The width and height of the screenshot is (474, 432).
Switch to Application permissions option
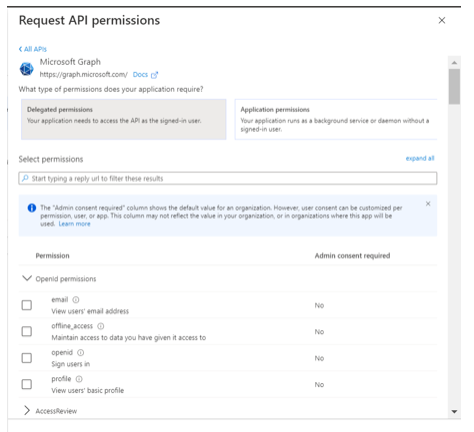(336, 119)
